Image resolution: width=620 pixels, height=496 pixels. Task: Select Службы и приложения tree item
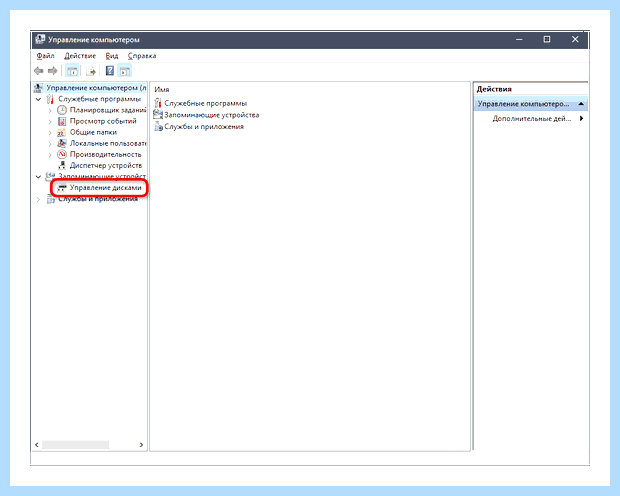click(98, 199)
